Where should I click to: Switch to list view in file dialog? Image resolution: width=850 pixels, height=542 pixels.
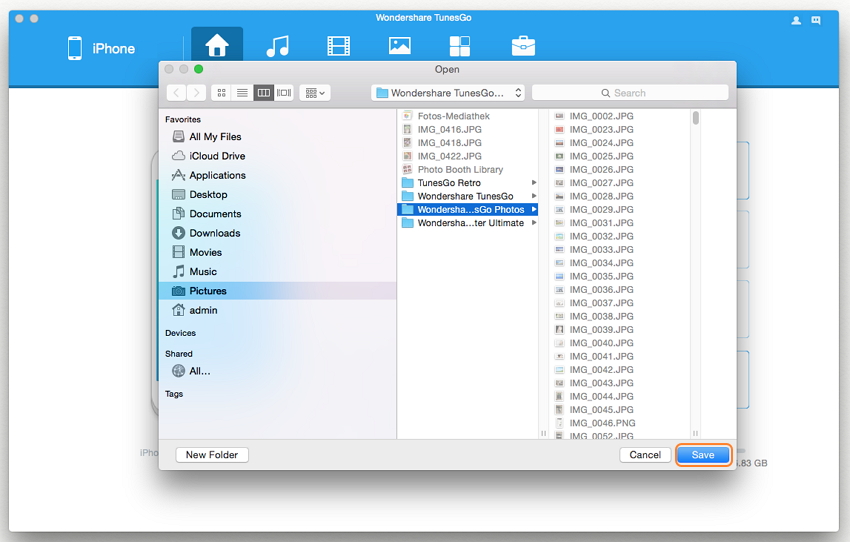tap(242, 93)
